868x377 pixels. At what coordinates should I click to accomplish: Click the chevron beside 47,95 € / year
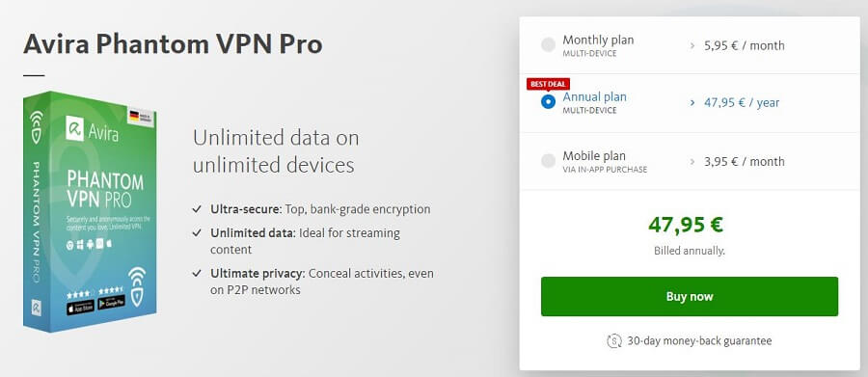[x=692, y=102]
